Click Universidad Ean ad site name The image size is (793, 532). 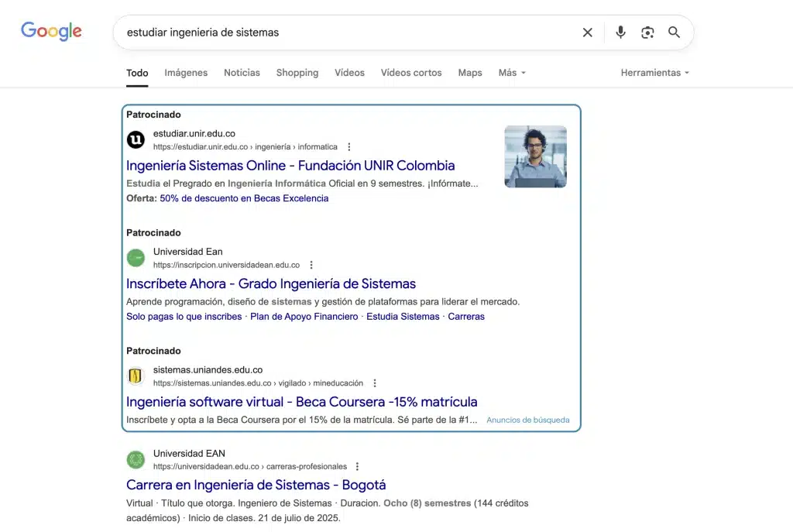click(187, 252)
